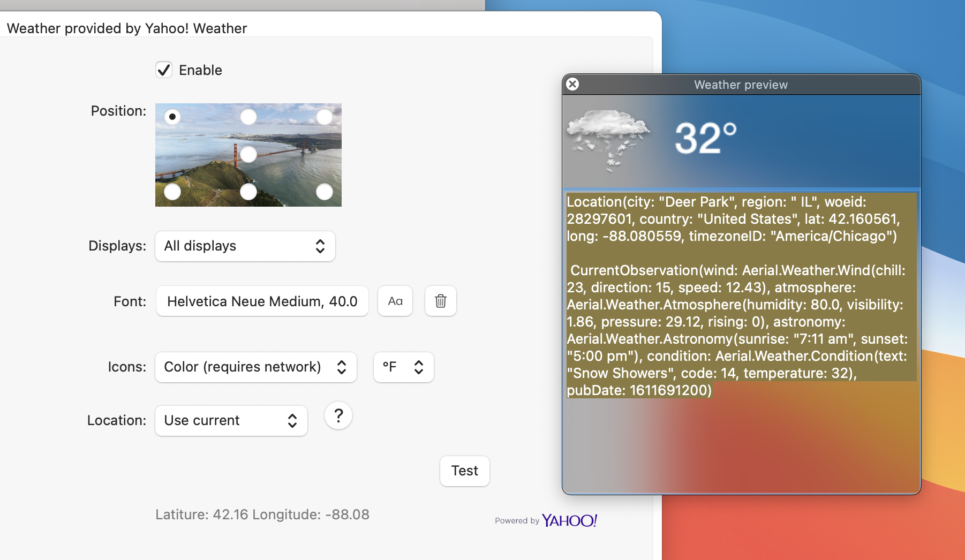Click the Test button
Image resolution: width=965 pixels, height=560 pixels.
[465, 471]
